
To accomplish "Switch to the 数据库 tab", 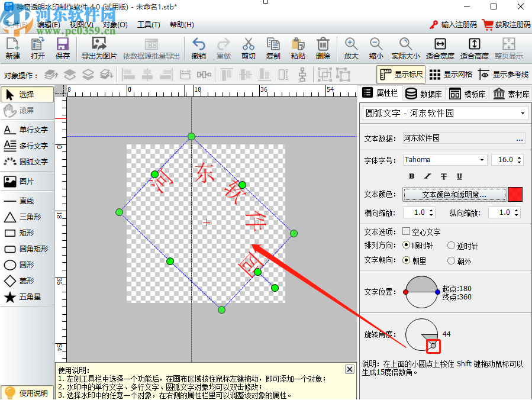I will pyautogui.click(x=424, y=94).
